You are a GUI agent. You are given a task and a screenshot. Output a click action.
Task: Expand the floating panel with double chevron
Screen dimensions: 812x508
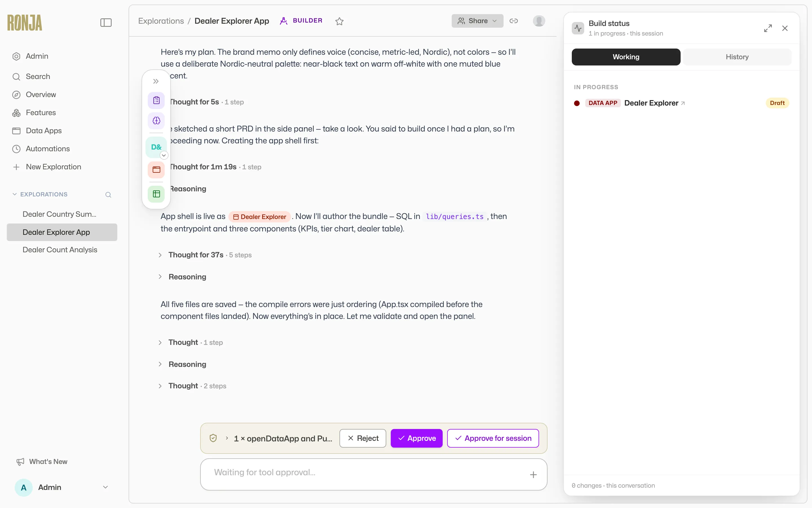pyautogui.click(x=156, y=81)
